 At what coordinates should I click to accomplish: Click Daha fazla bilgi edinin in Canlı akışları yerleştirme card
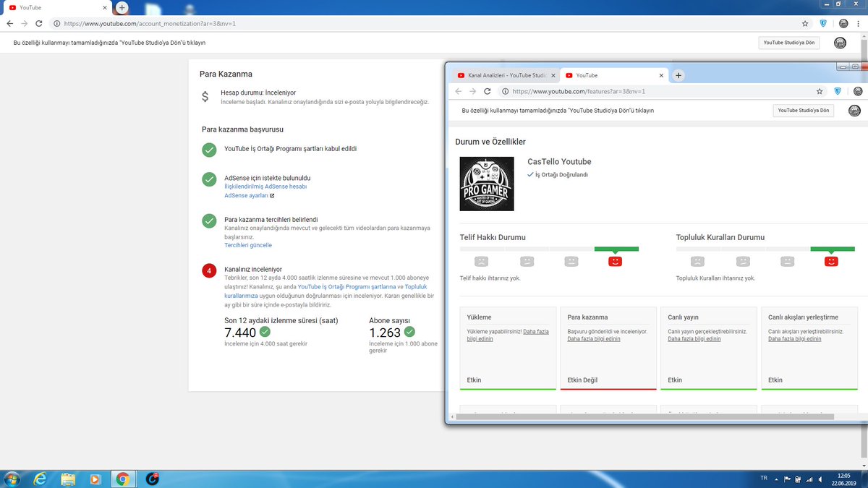coord(794,338)
